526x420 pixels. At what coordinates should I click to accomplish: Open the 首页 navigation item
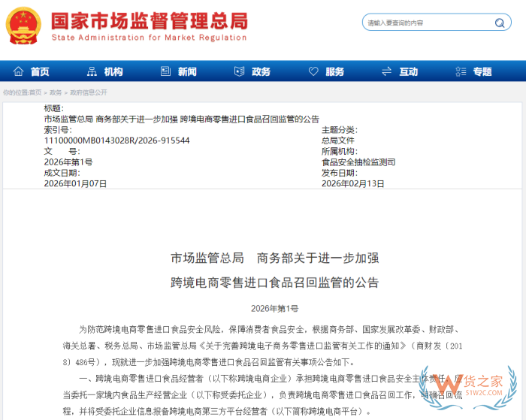pyautogui.click(x=40, y=71)
